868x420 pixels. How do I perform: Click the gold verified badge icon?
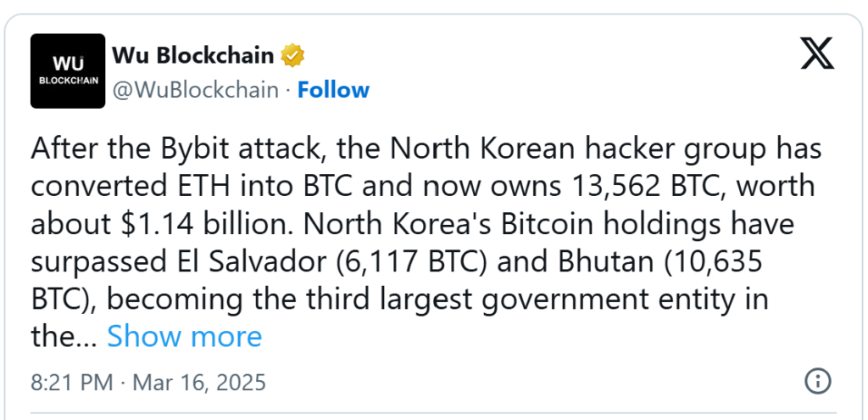[x=292, y=57]
